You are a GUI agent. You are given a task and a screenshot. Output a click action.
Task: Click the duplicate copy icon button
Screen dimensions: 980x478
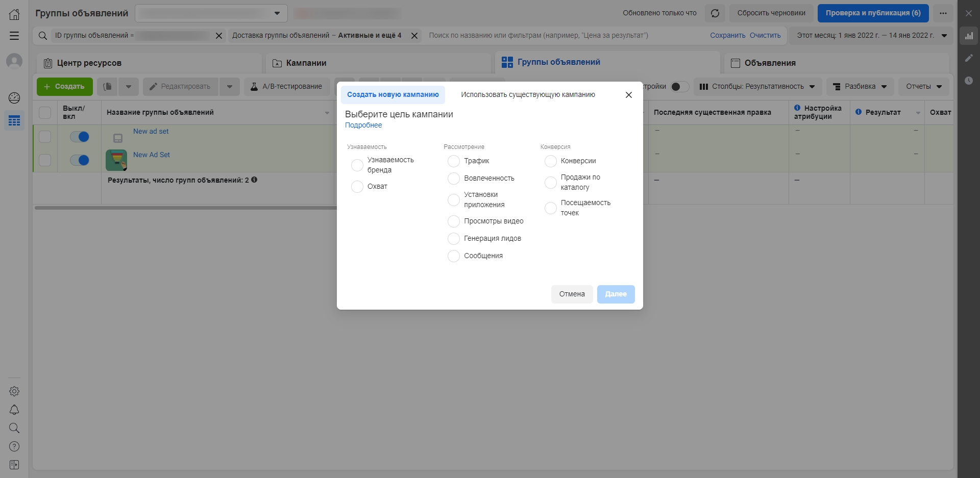click(x=107, y=87)
